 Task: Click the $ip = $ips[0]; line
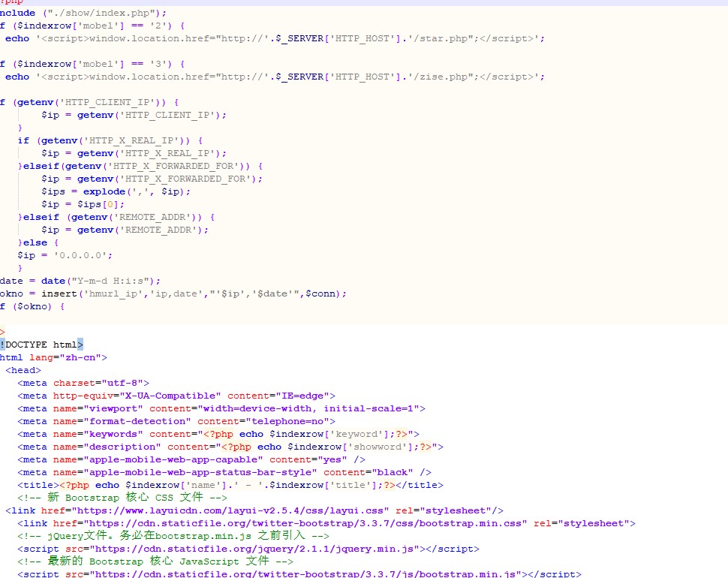coord(83,204)
